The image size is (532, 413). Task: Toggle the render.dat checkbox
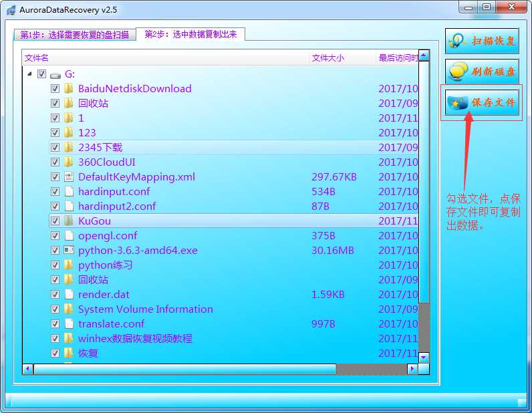(x=55, y=294)
